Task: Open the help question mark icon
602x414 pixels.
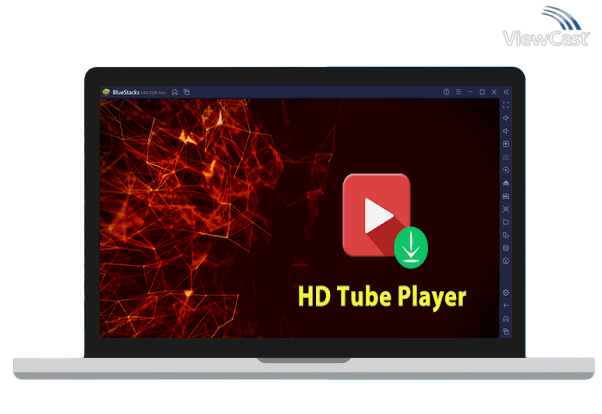Action: point(446,92)
